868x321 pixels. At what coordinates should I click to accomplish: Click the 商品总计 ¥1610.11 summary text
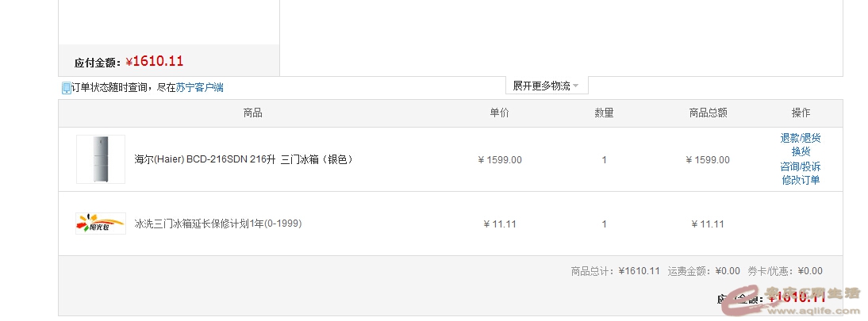[615, 271]
